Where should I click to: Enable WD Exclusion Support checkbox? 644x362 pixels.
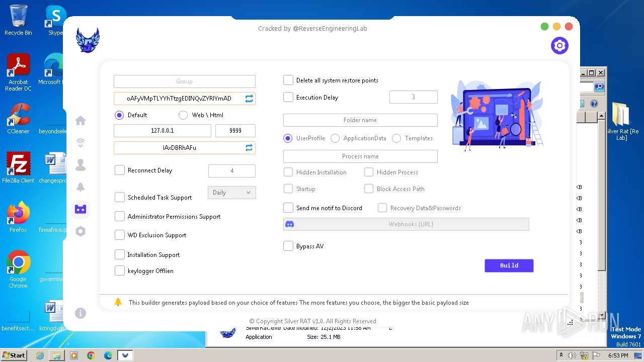tap(120, 235)
